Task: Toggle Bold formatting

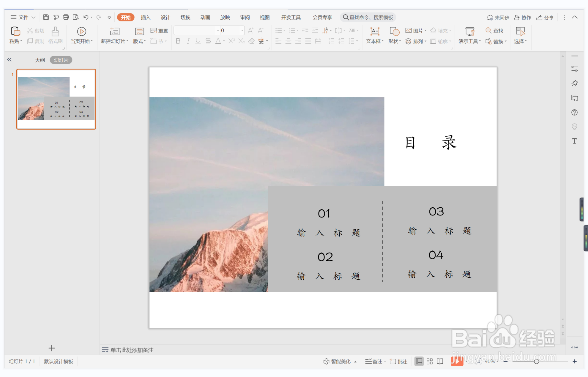Action: 178,41
